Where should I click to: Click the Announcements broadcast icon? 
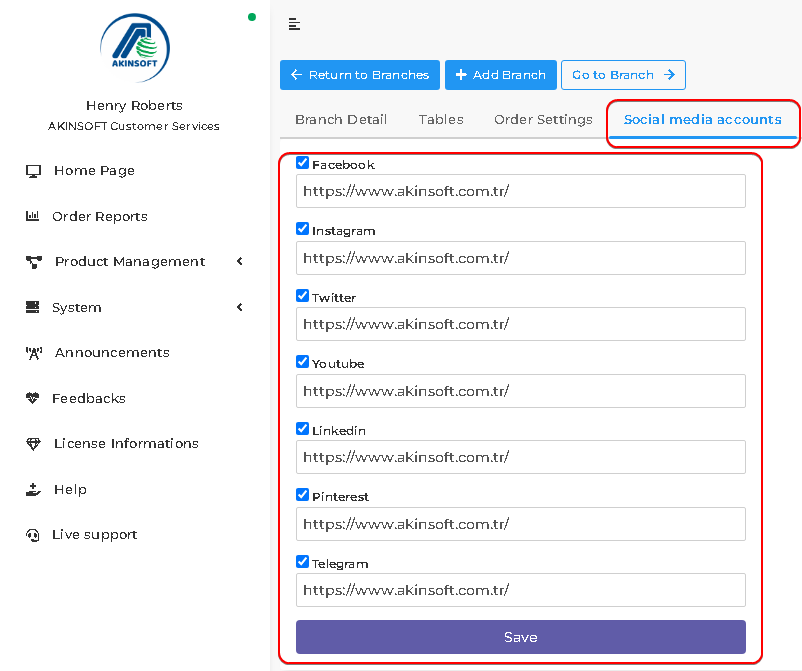34,353
